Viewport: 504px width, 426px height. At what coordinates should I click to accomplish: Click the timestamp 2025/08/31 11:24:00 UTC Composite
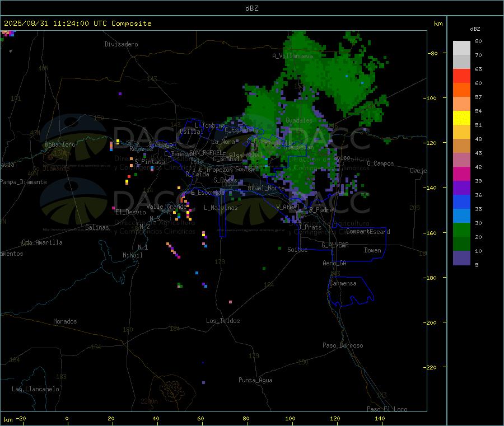coord(77,24)
